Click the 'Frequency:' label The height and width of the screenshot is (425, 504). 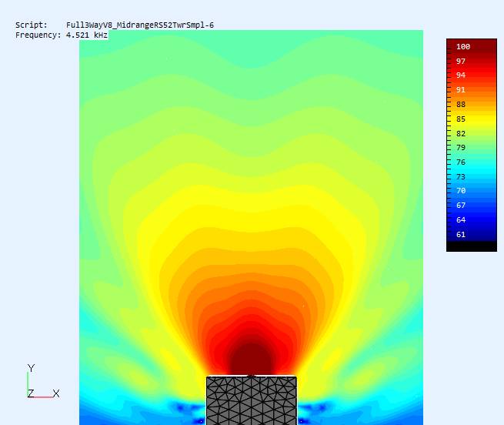tap(38, 35)
